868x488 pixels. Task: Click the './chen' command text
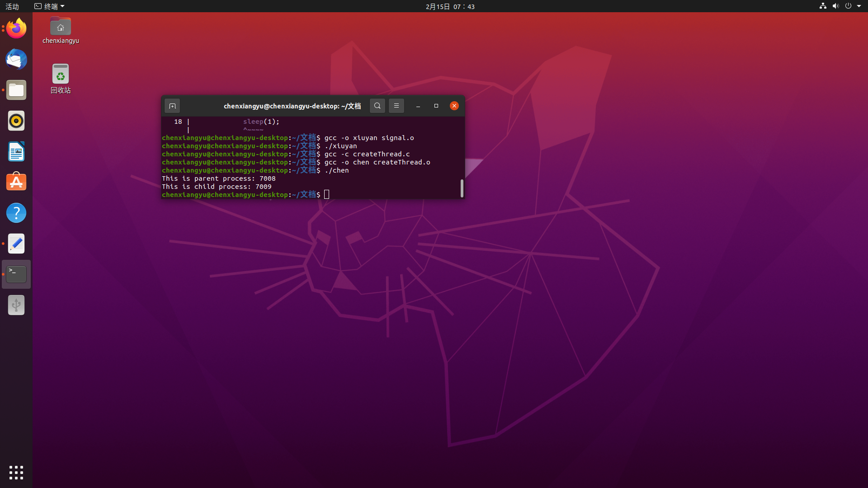click(x=336, y=170)
